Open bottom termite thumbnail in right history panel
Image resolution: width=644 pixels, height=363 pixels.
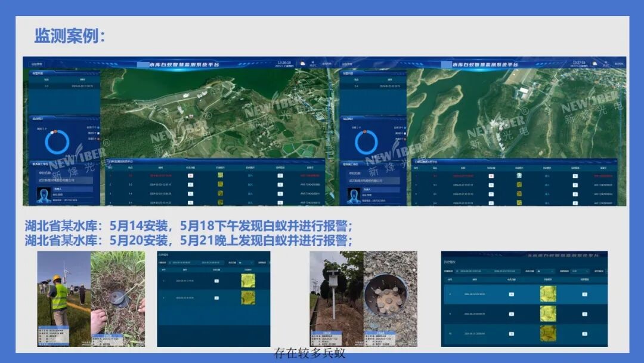click(x=548, y=333)
